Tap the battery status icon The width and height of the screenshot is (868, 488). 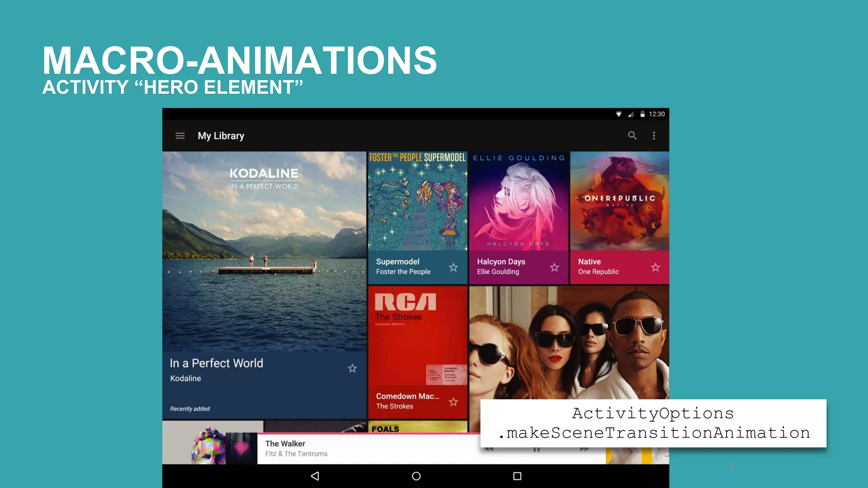[643, 114]
